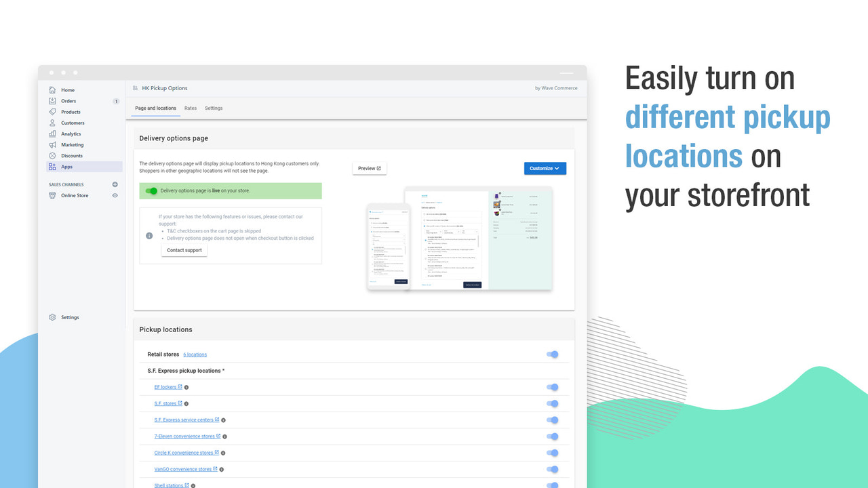Select the Customers icon
This screenshot has width=868, height=488.
click(x=53, y=123)
